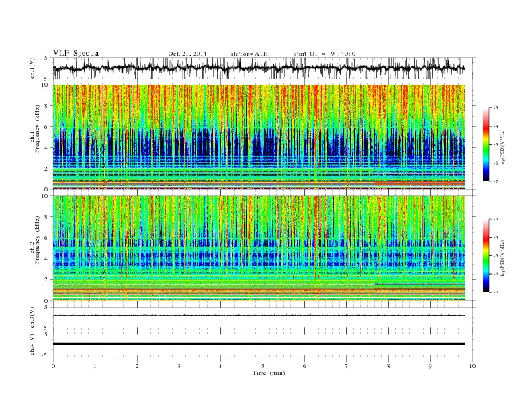Click the "ch.3(V)" axis label
532x411 pixels.
[32, 318]
